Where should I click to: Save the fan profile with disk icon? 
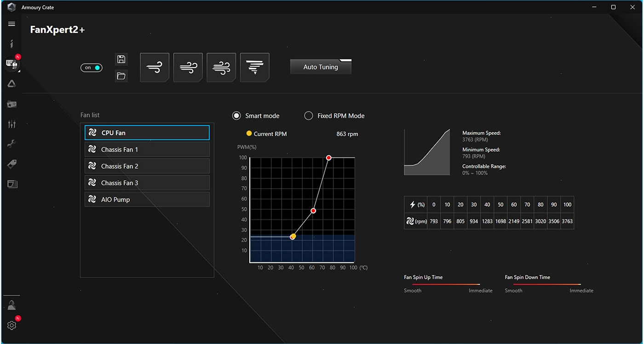(x=121, y=59)
